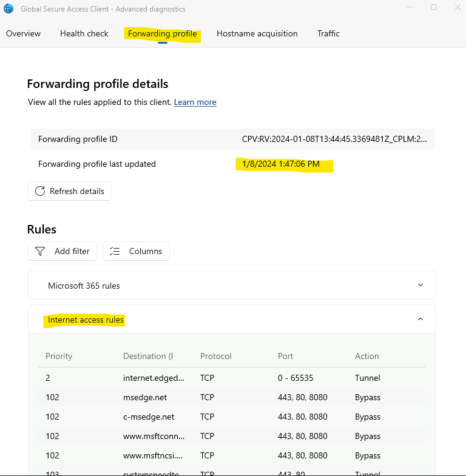Click the Internet access rules section header

[231, 319]
